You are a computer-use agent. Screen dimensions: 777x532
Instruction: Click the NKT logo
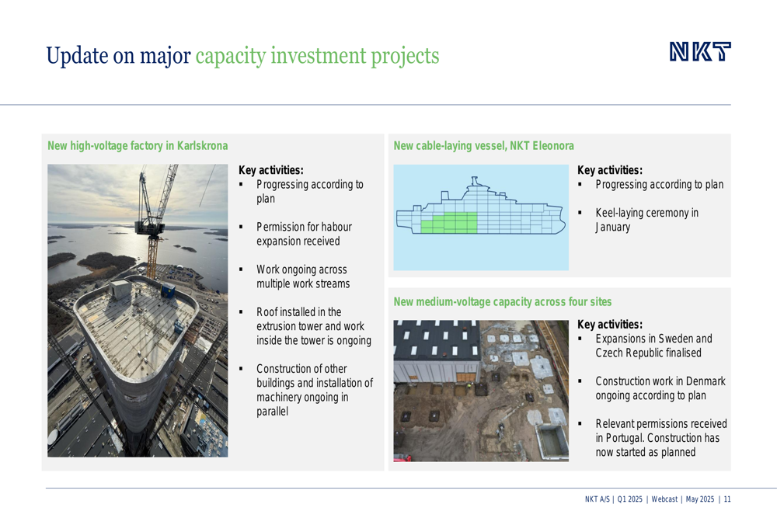(x=700, y=51)
